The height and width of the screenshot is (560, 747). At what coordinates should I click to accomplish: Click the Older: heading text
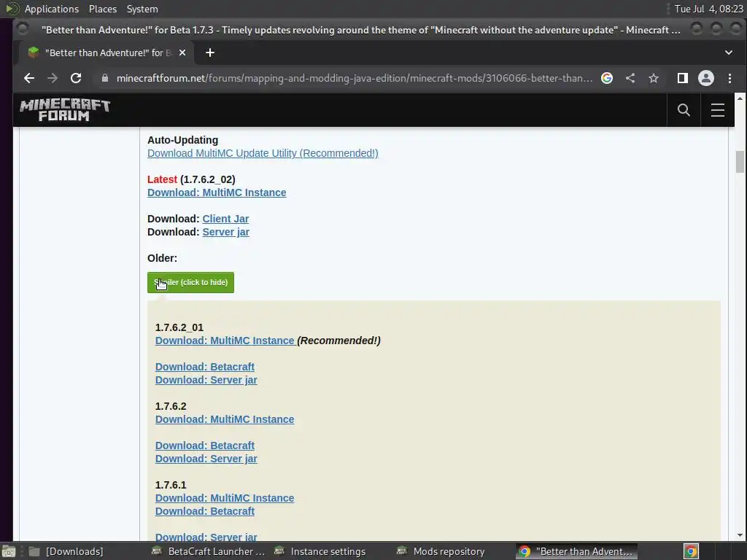162,258
